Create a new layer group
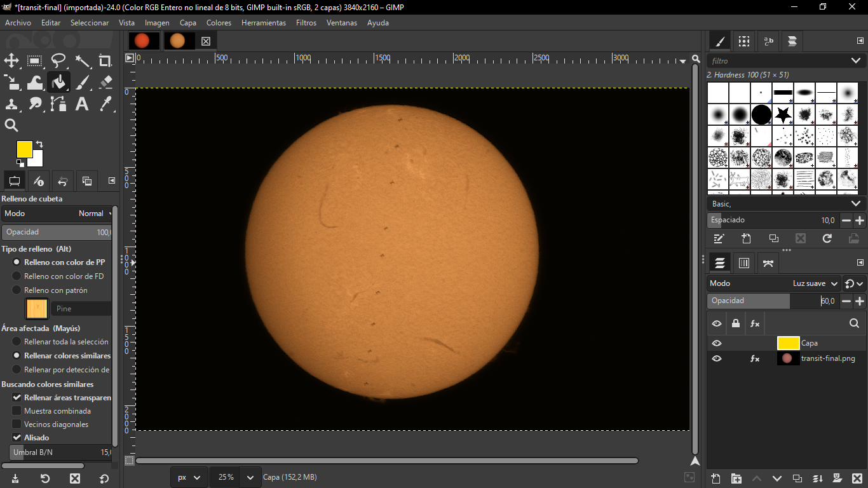 pos(736,478)
